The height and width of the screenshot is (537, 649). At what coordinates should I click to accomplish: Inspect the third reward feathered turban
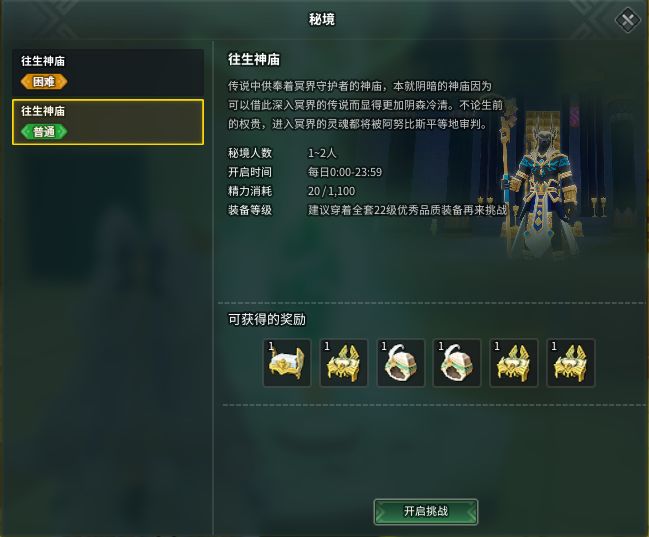(400, 363)
